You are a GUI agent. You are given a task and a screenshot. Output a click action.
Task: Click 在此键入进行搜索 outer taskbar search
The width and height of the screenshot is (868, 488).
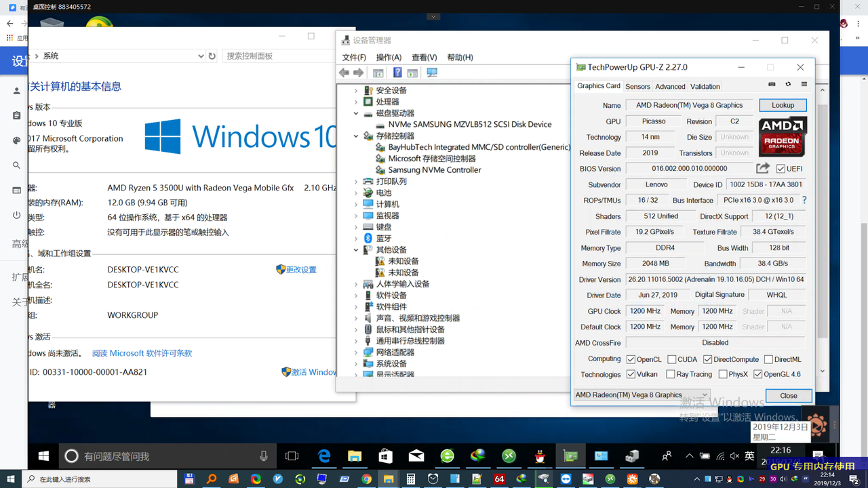pyautogui.click(x=100, y=479)
